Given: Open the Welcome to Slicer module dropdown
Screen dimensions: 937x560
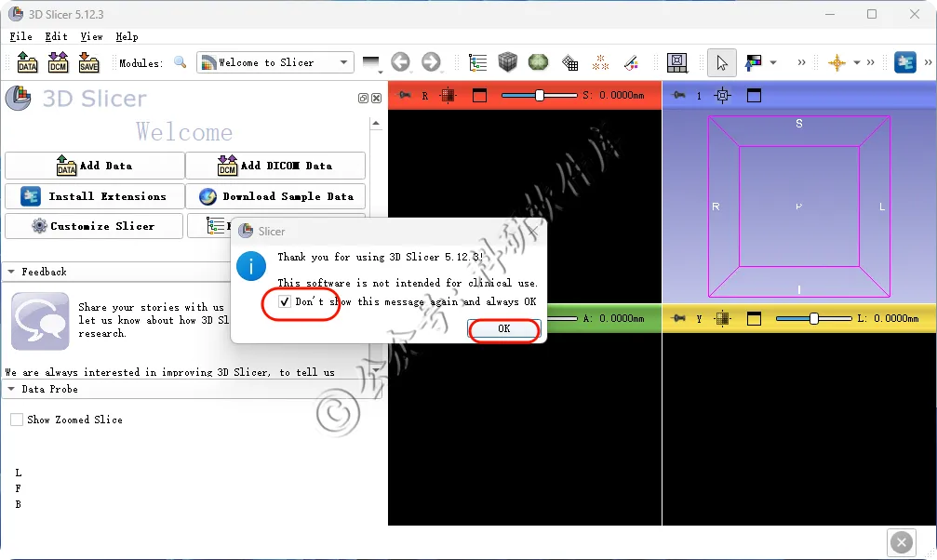Looking at the screenshot, I should (x=274, y=62).
